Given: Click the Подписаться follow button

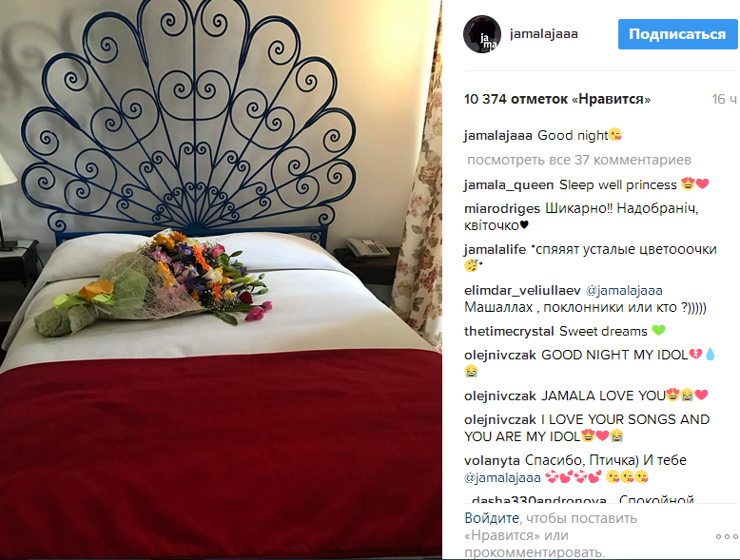Looking at the screenshot, I should tap(678, 34).
